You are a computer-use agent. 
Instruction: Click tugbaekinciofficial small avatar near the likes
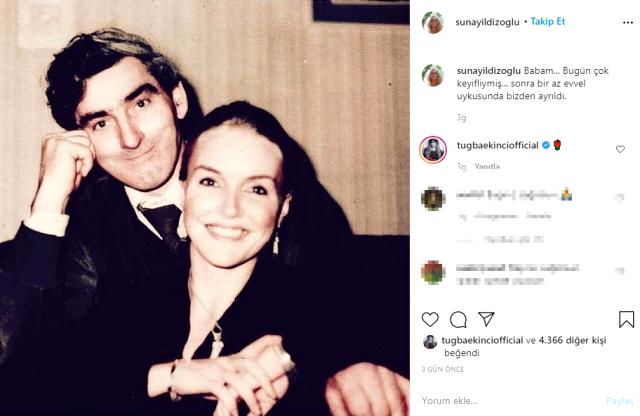point(430,342)
